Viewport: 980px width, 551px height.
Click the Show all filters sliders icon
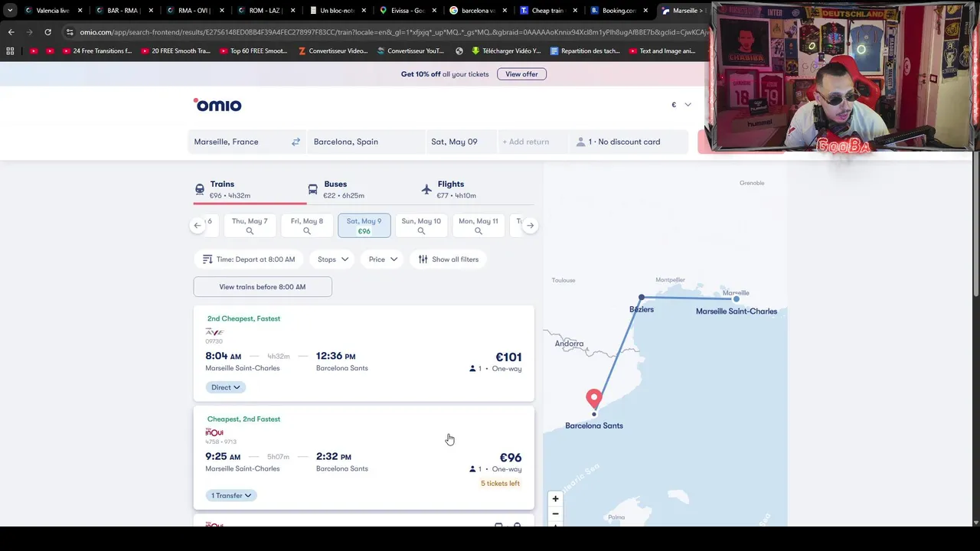[423, 259]
